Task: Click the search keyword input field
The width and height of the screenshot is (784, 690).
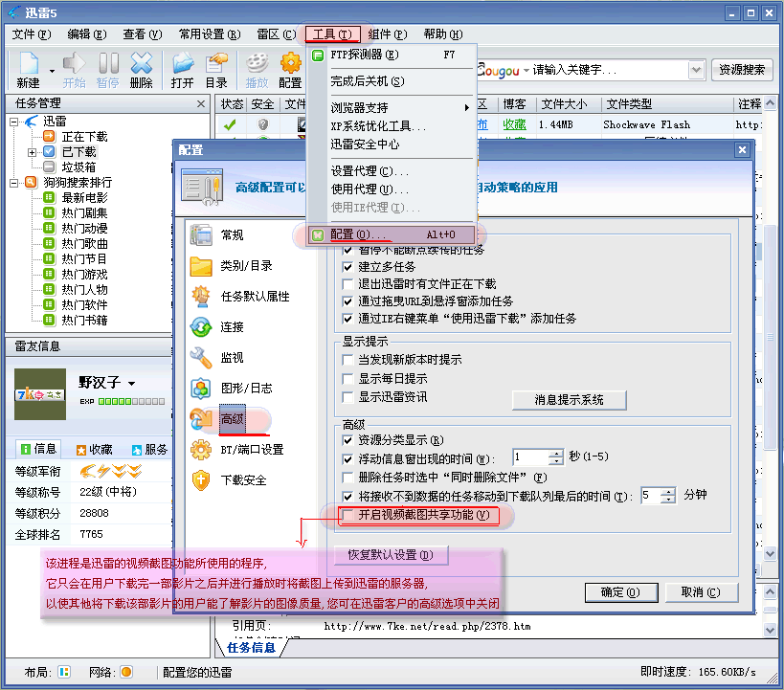Action: [609, 70]
